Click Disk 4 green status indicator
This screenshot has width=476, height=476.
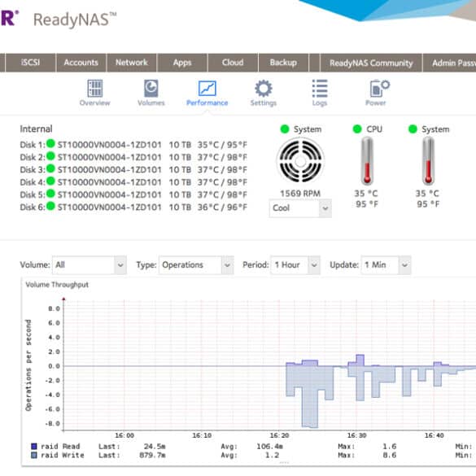coord(50,181)
